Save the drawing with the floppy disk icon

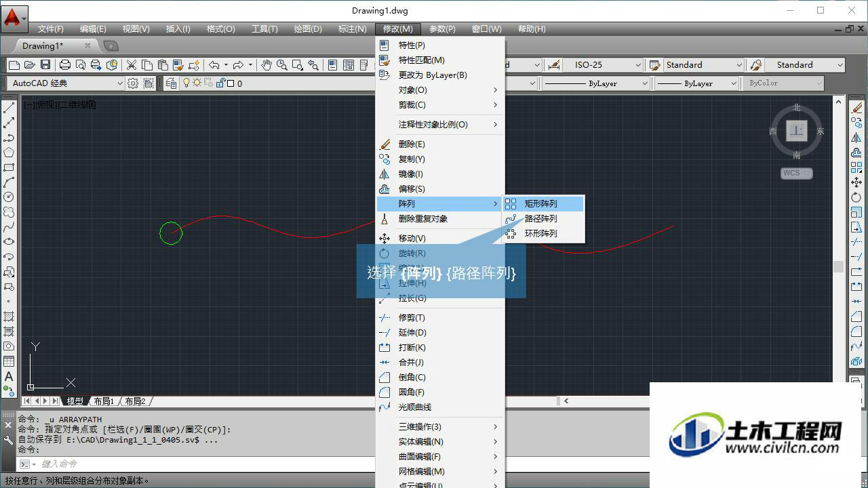pyautogui.click(x=45, y=65)
